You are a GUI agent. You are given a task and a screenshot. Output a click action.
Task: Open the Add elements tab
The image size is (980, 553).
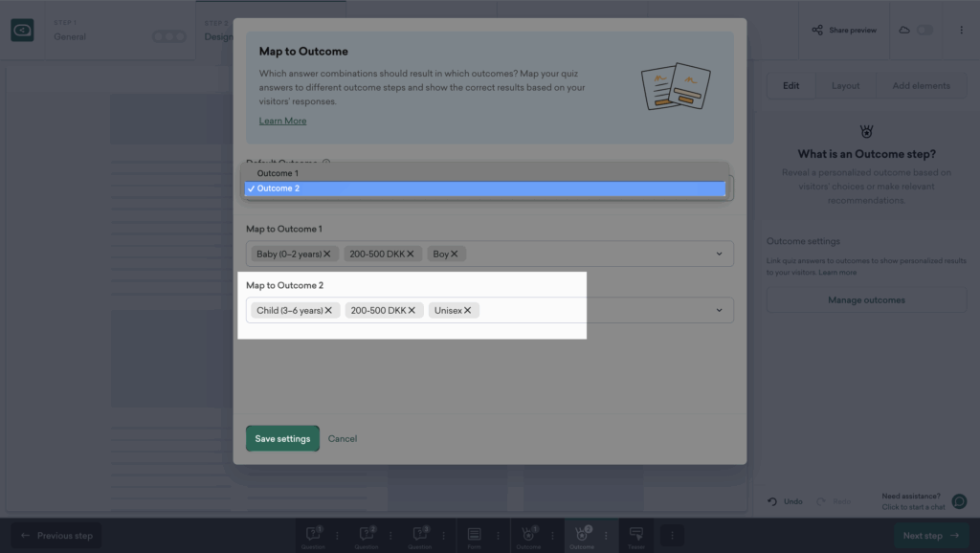click(x=921, y=86)
